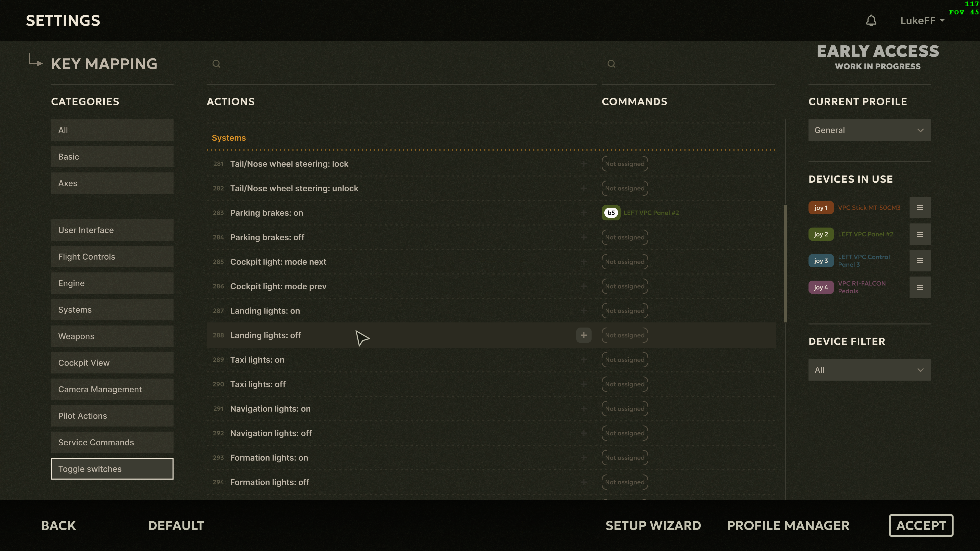
Task: Open the Service Commands category
Action: click(112, 442)
